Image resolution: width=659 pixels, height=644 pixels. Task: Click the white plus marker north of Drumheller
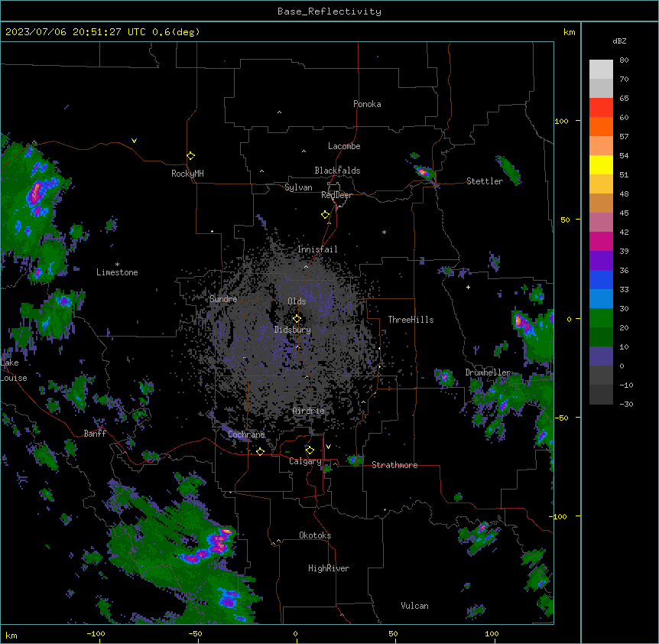click(468, 287)
